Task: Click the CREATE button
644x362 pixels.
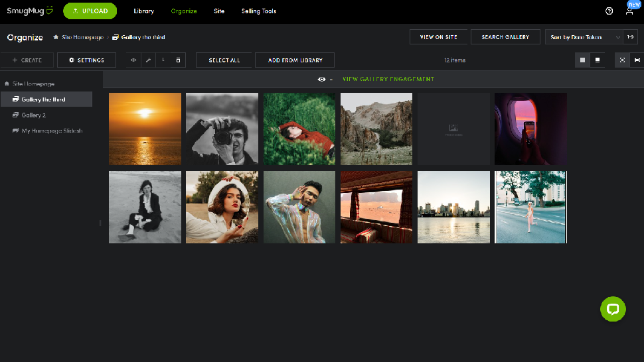Action: pos(27,60)
